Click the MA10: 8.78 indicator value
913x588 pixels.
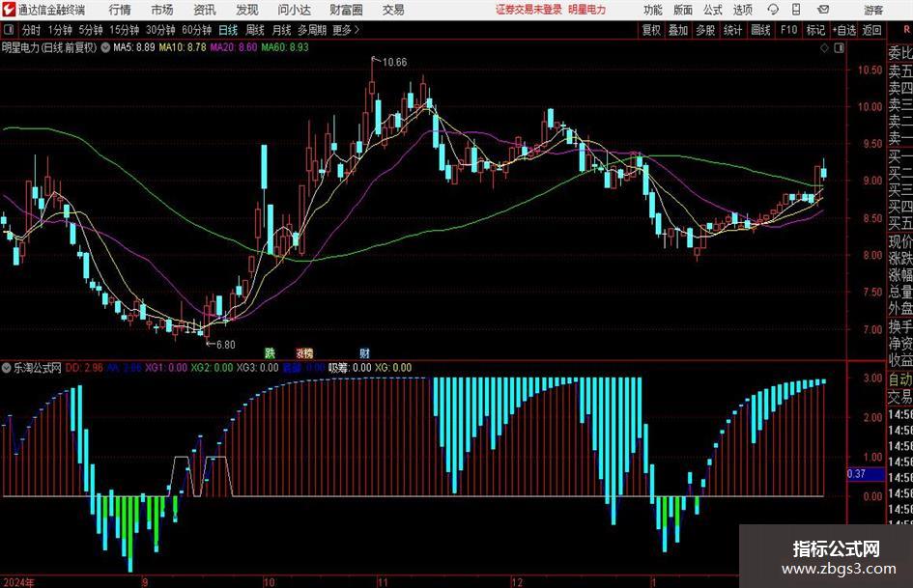click(x=183, y=47)
